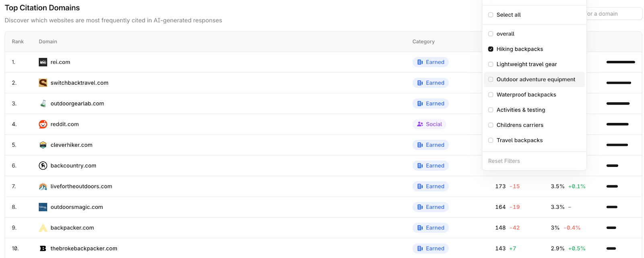Open the cleverhiker.com domain link
Viewport: 644px width, 258px height.
coord(72,145)
